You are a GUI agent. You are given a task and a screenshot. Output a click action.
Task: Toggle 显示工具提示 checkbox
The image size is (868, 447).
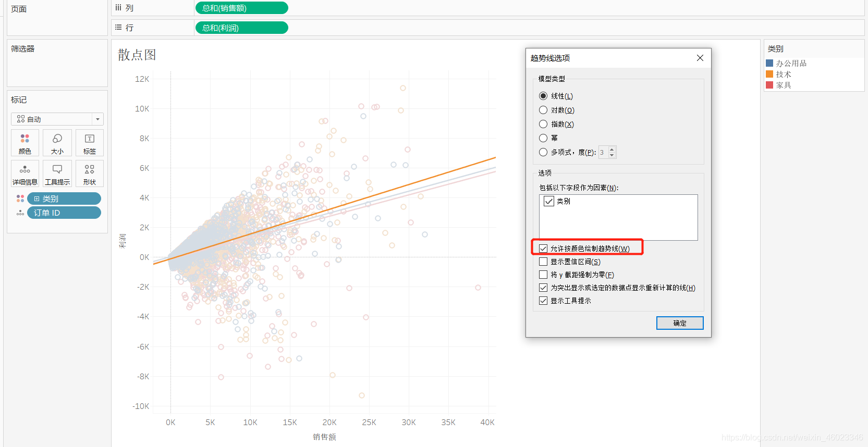pos(543,301)
